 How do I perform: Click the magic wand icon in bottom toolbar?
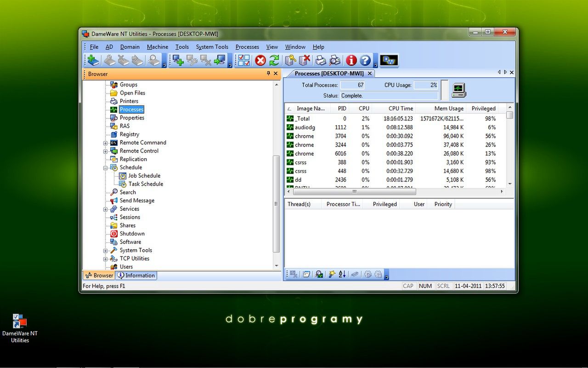(x=332, y=274)
